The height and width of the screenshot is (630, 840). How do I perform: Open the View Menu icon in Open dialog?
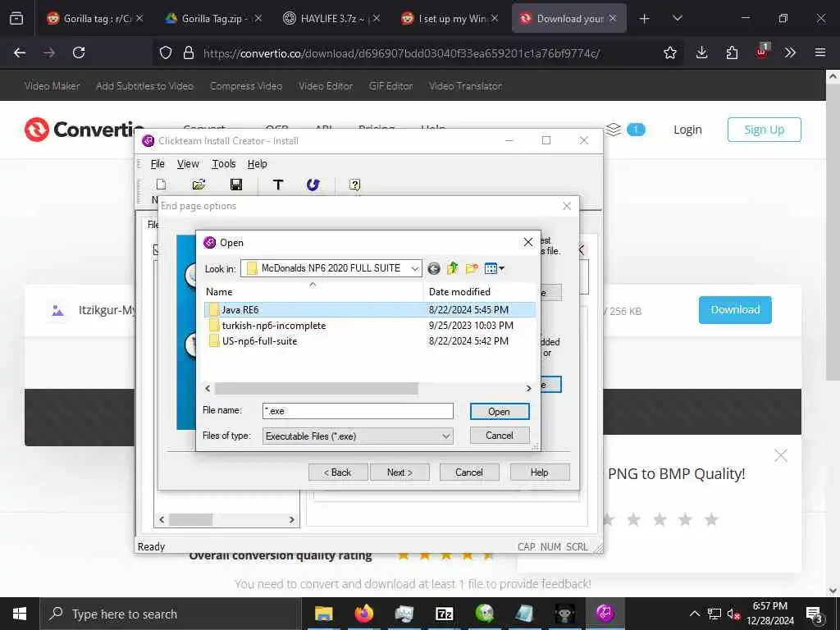pos(494,268)
